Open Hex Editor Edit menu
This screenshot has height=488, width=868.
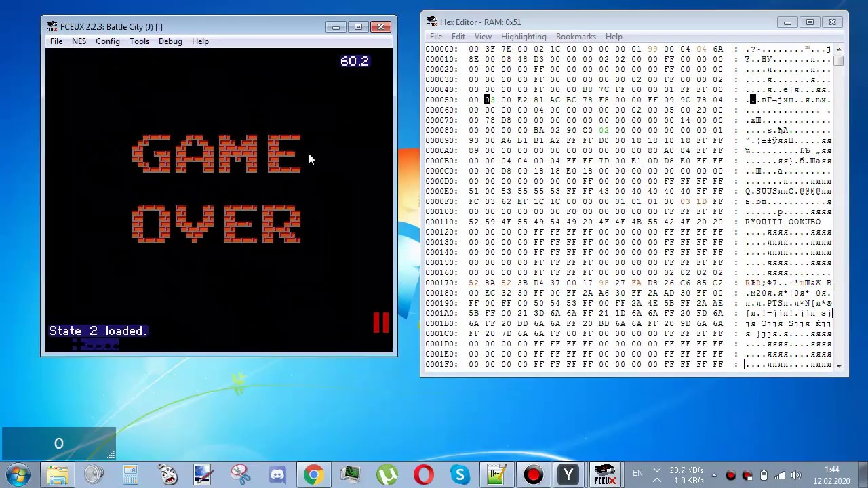pyautogui.click(x=458, y=37)
